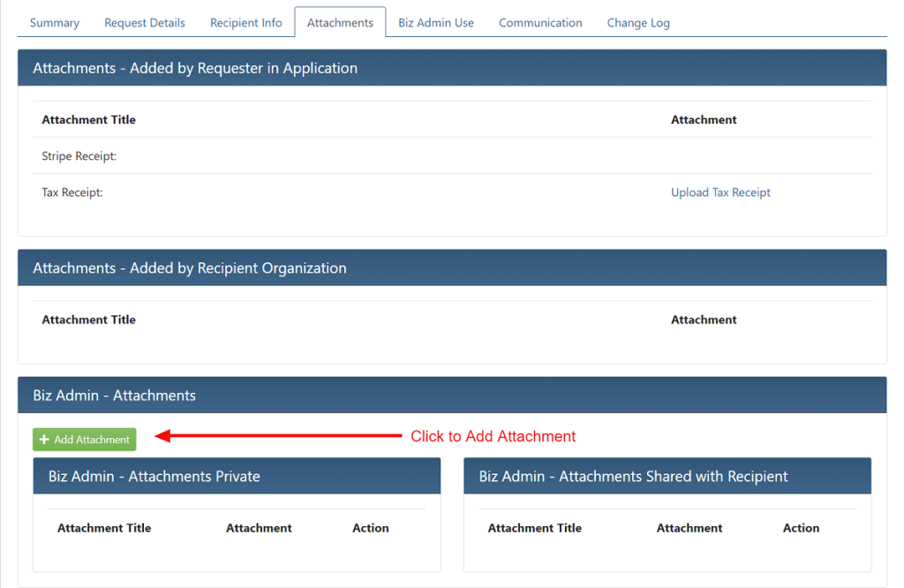The height and width of the screenshot is (588, 904).
Task: Click the Biz Admin - Attachments panel header
Action: point(115,396)
